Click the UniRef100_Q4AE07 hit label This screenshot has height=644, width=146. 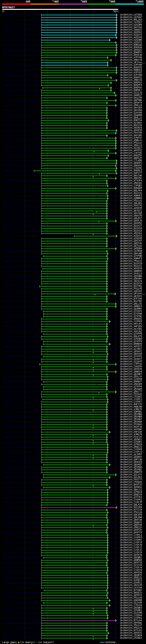(x=131, y=95)
